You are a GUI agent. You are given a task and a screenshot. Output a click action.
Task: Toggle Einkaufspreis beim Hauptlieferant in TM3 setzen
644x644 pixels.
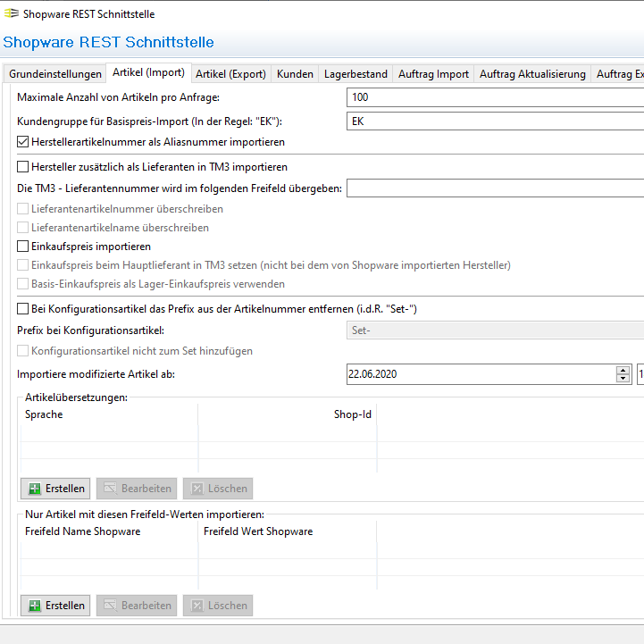pos(22,265)
